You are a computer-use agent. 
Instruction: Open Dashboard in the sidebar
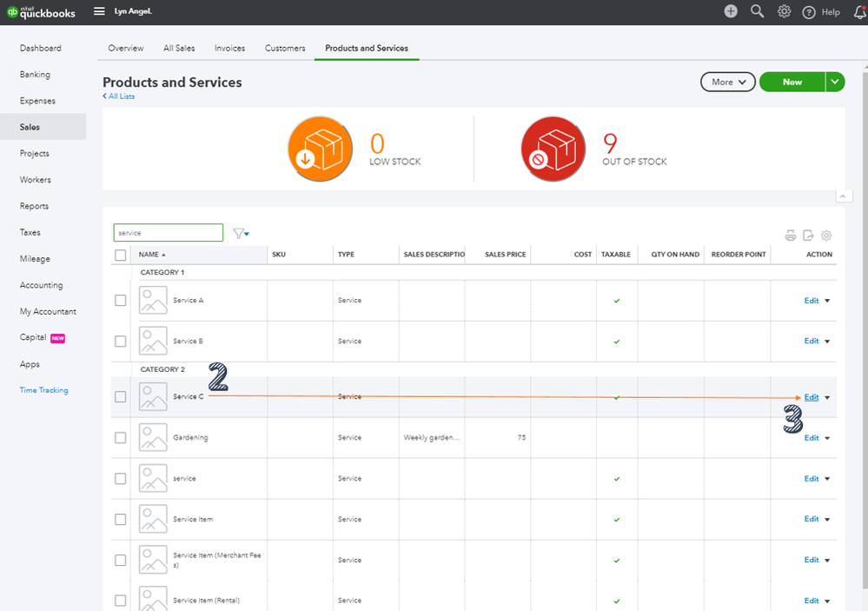pos(41,48)
